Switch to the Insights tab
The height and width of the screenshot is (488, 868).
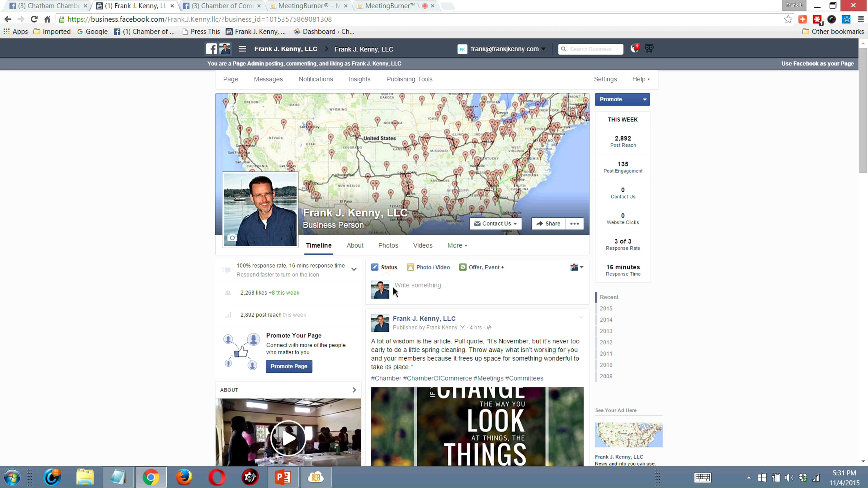359,79
